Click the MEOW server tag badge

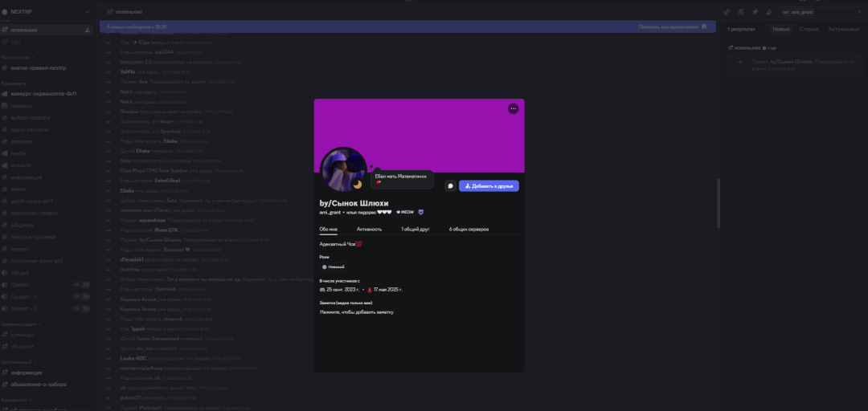(404, 212)
